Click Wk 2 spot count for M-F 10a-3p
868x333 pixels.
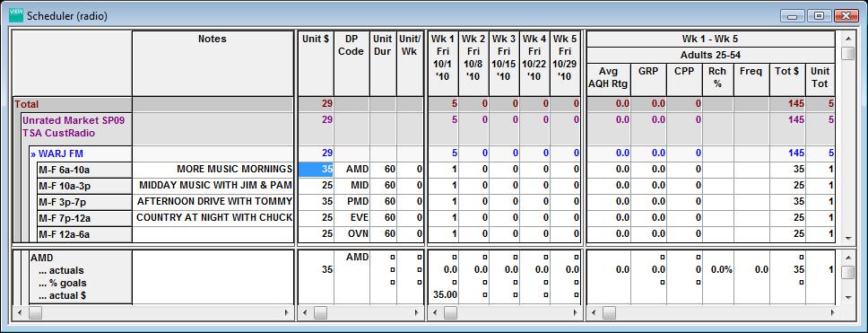click(473, 186)
